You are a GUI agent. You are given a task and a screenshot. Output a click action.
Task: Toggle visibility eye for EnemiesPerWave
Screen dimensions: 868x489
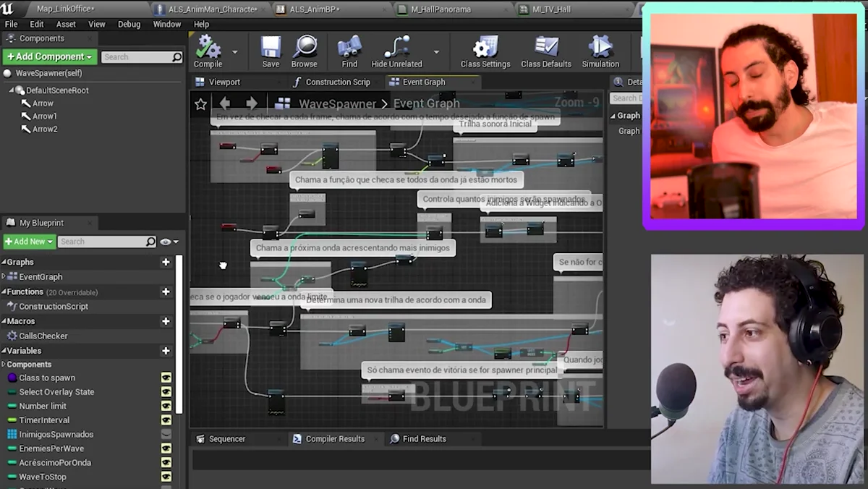point(166,448)
